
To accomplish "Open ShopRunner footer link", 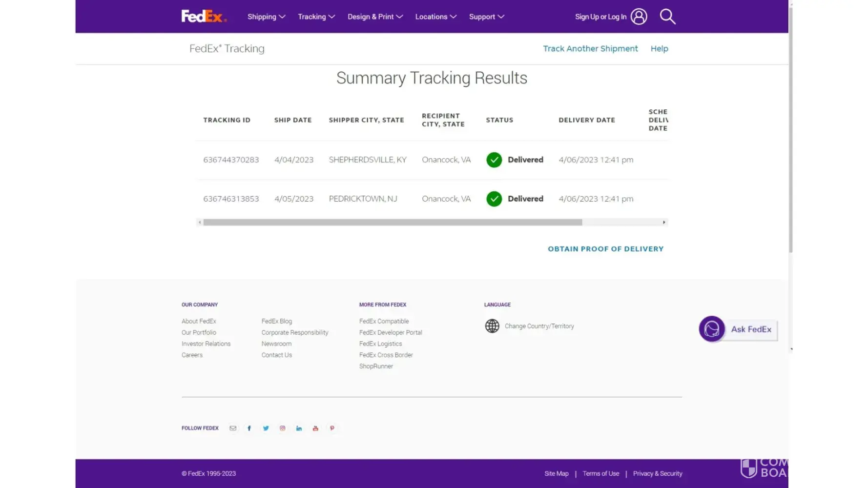I will [376, 366].
